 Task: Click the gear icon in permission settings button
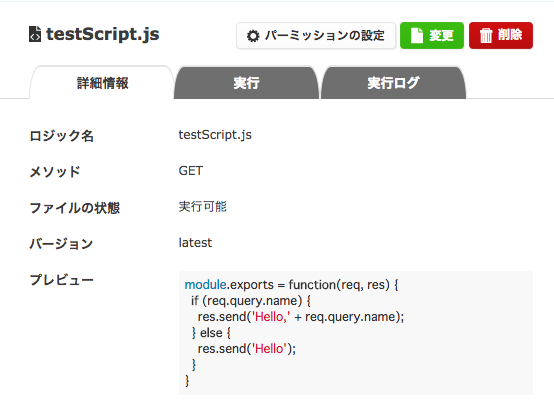[x=253, y=36]
